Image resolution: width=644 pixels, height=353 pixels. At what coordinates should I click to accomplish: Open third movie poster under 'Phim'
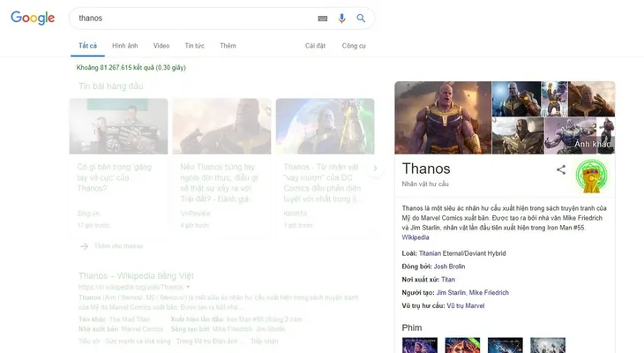tap(505, 345)
